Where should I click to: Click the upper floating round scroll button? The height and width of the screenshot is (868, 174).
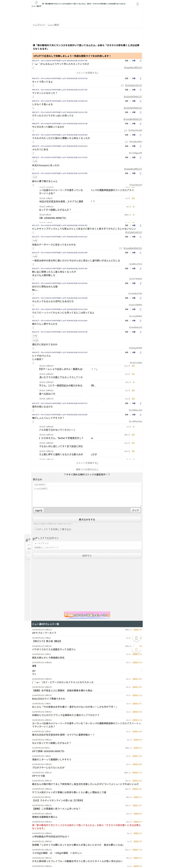tap(136, 638)
